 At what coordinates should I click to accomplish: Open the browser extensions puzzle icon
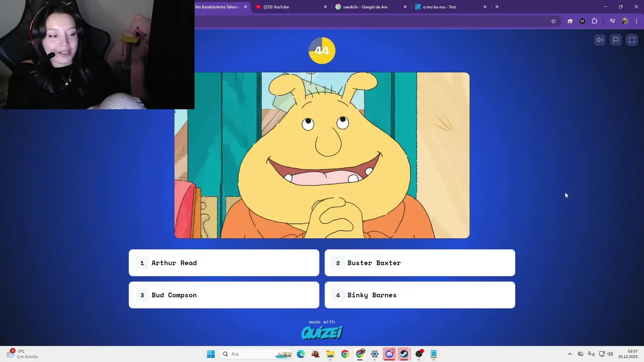pos(595,21)
